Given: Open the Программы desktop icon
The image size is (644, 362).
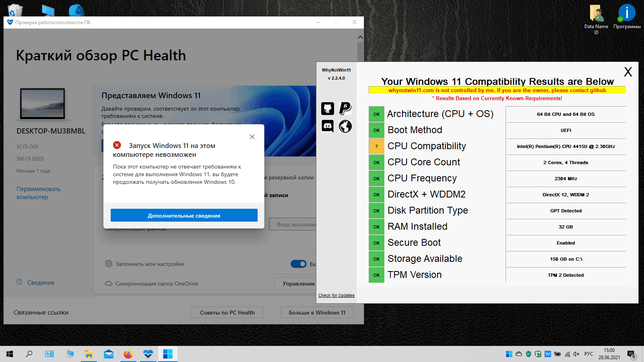Looking at the screenshot, I should (x=627, y=17).
